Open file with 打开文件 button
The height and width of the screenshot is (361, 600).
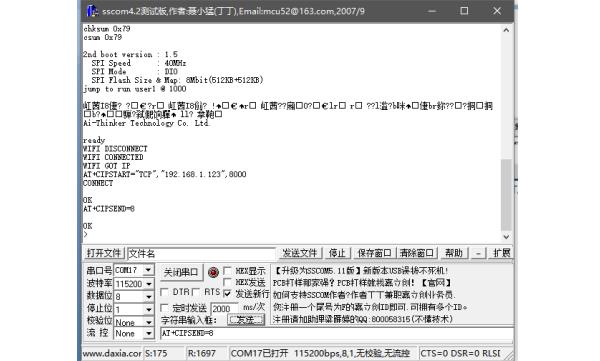(x=104, y=253)
